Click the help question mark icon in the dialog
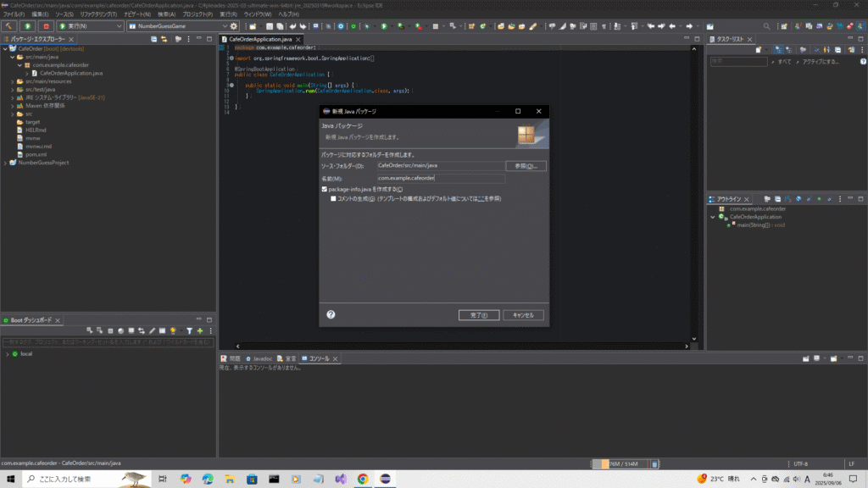 [331, 314]
